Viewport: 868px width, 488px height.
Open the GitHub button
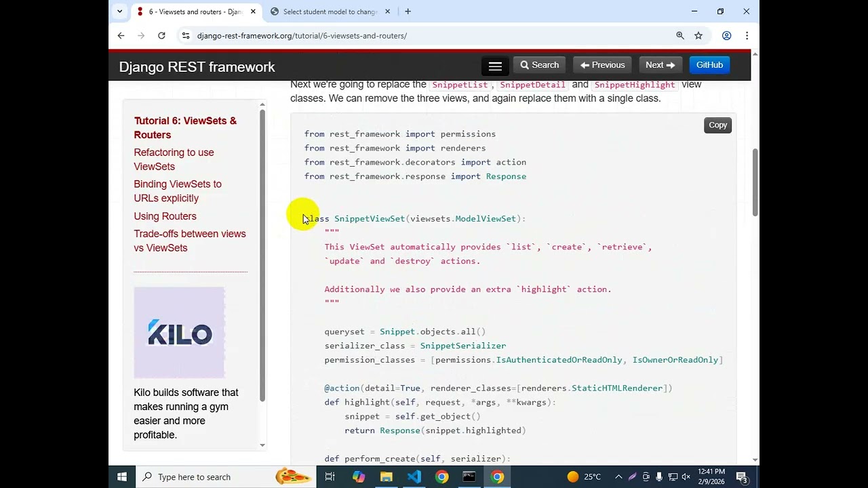pyautogui.click(x=709, y=65)
